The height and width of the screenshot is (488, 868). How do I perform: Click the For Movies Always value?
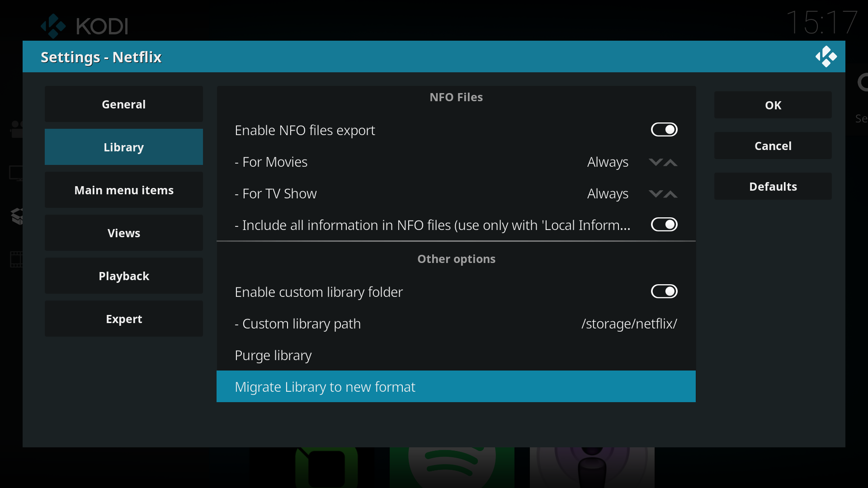[x=608, y=162]
